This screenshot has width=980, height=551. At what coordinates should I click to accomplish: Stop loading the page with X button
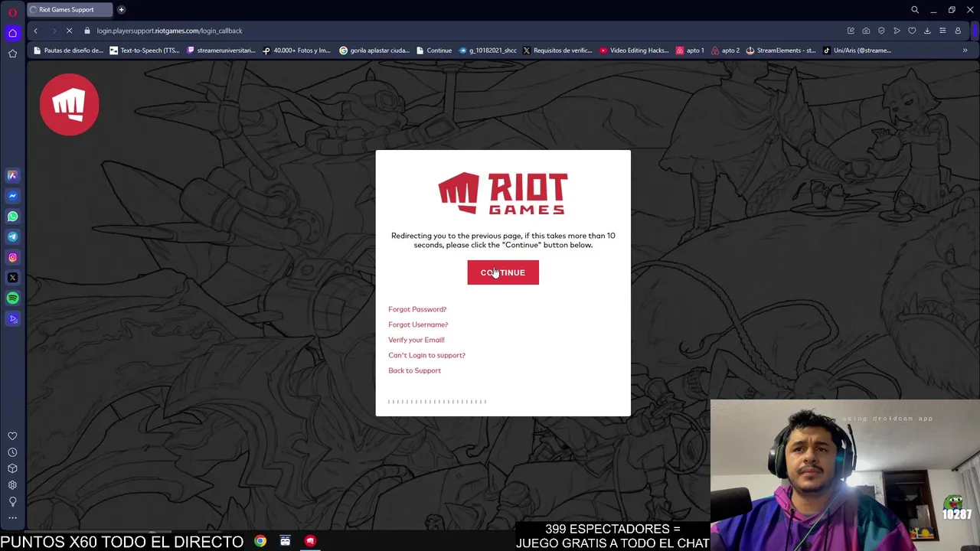[x=69, y=31]
